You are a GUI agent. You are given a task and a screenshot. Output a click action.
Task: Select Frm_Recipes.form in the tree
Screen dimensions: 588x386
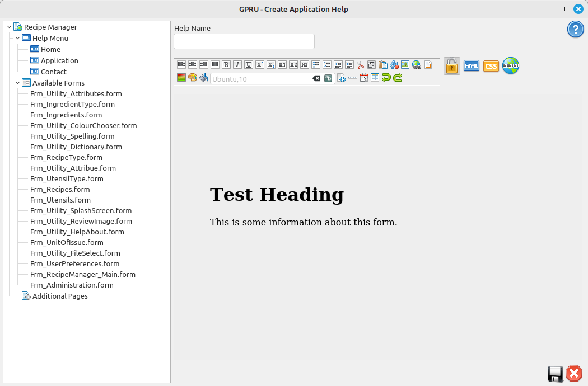tap(60, 190)
